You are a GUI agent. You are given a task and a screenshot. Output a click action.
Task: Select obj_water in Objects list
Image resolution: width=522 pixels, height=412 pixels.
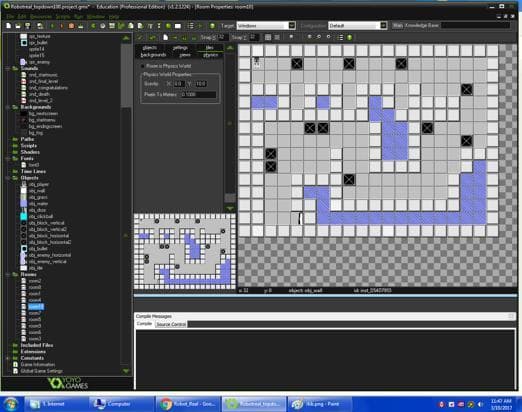click(x=38, y=203)
